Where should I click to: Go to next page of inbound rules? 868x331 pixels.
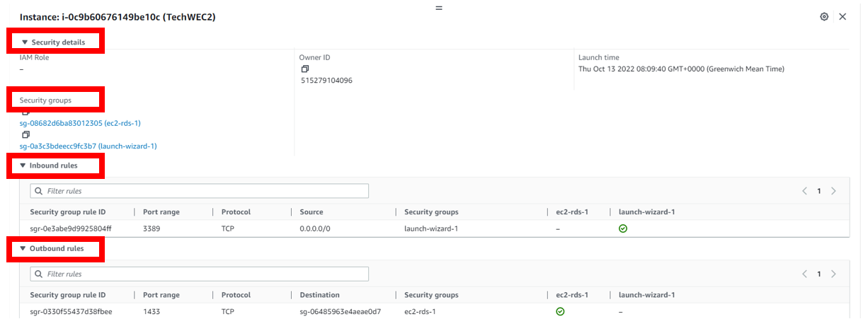[x=833, y=191]
